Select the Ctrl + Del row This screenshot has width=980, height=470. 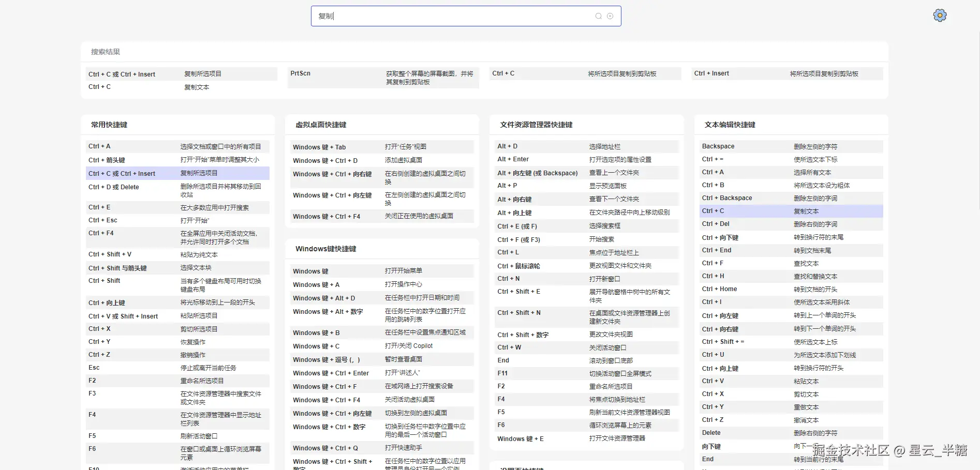point(791,224)
